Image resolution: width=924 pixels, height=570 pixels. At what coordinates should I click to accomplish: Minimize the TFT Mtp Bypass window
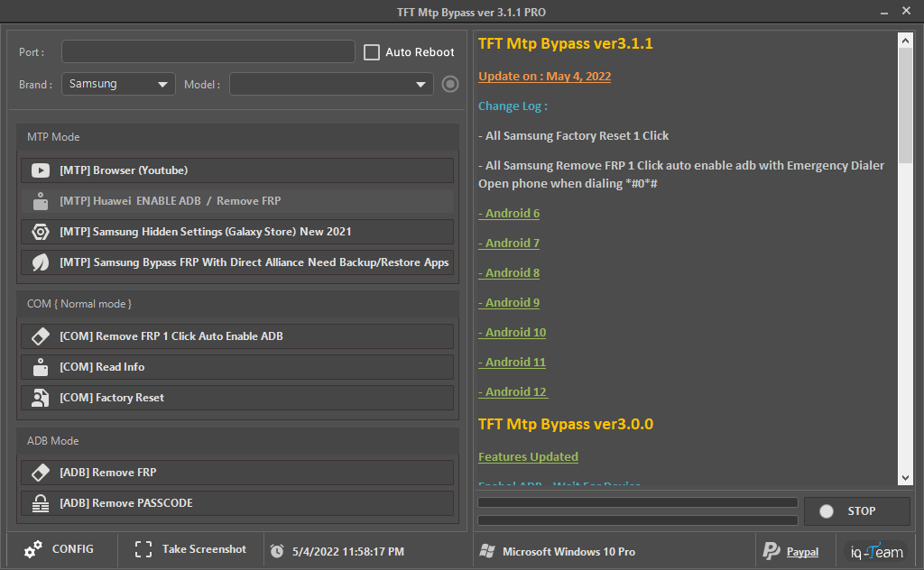884,12
